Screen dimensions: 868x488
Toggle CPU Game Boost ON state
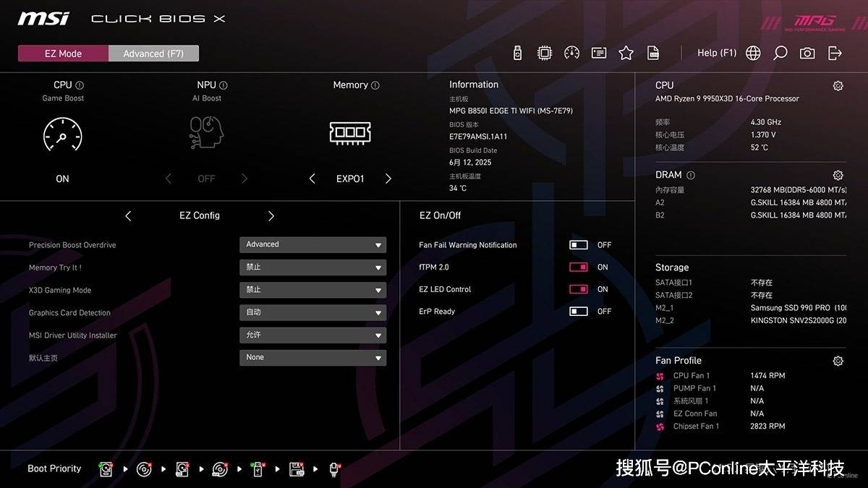[x=63, y=179]
